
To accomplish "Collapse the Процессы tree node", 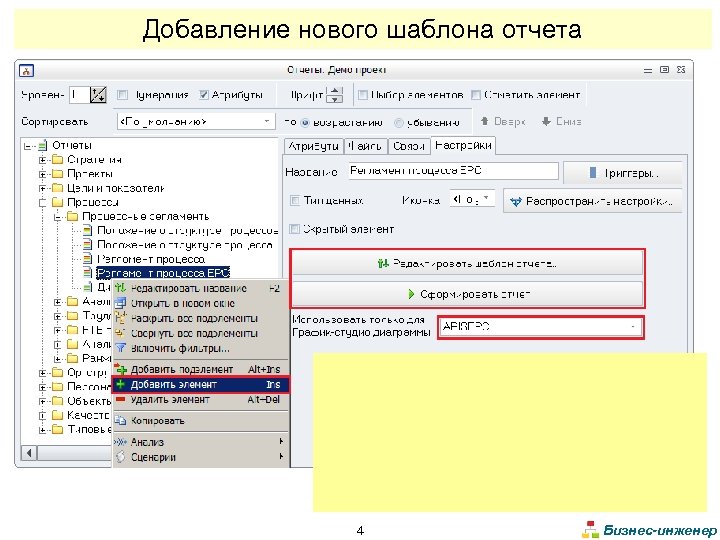I will click(x=42, y=203).
